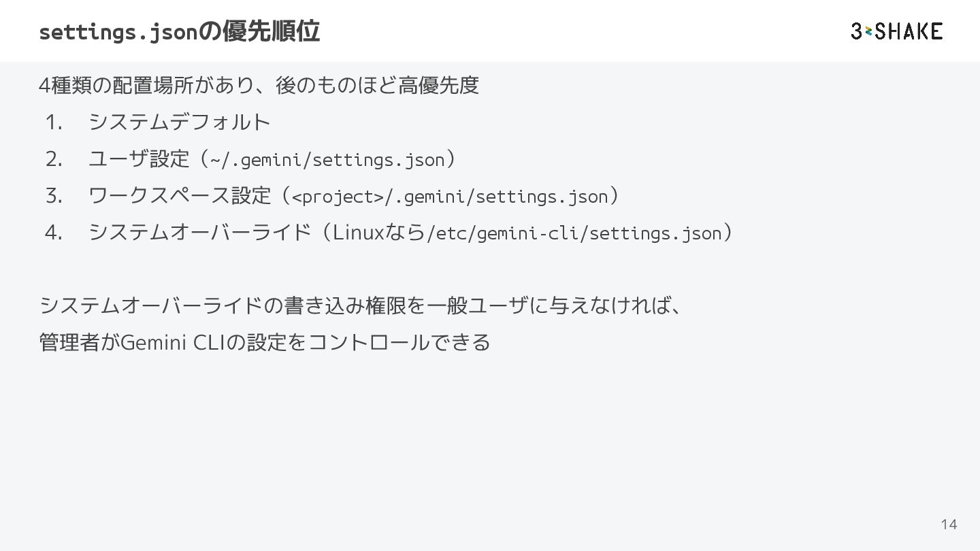
Task: Click the 3-SHAKE logo
Action: (x=896, y=31)
